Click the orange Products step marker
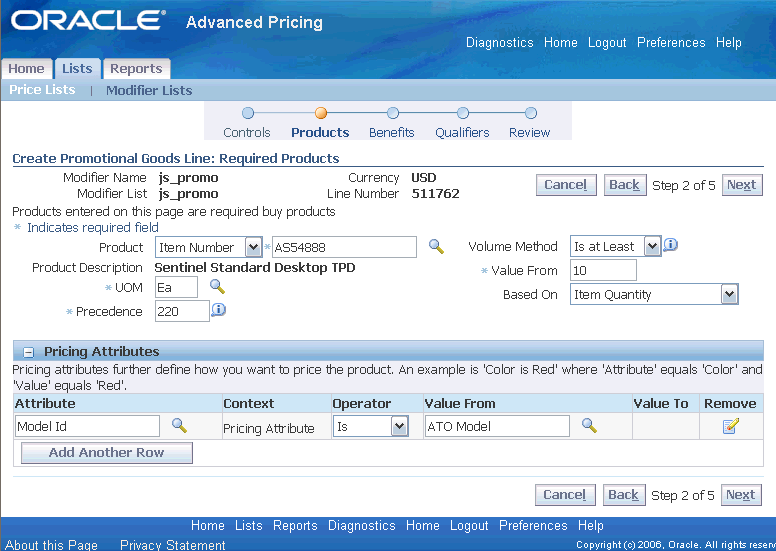Image resolution: width=776 pixels, height=551 pixels. 321,113
